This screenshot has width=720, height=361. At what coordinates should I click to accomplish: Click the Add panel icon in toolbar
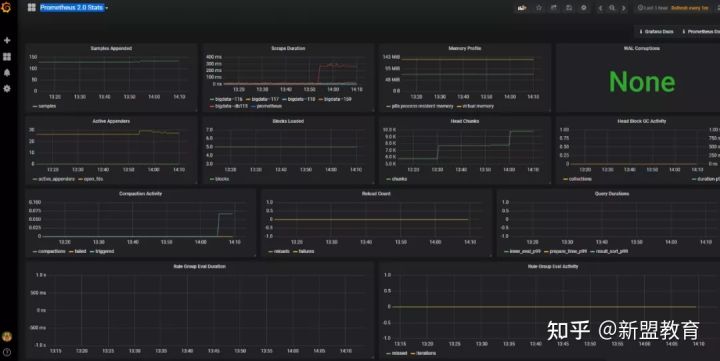coord(522,8)
